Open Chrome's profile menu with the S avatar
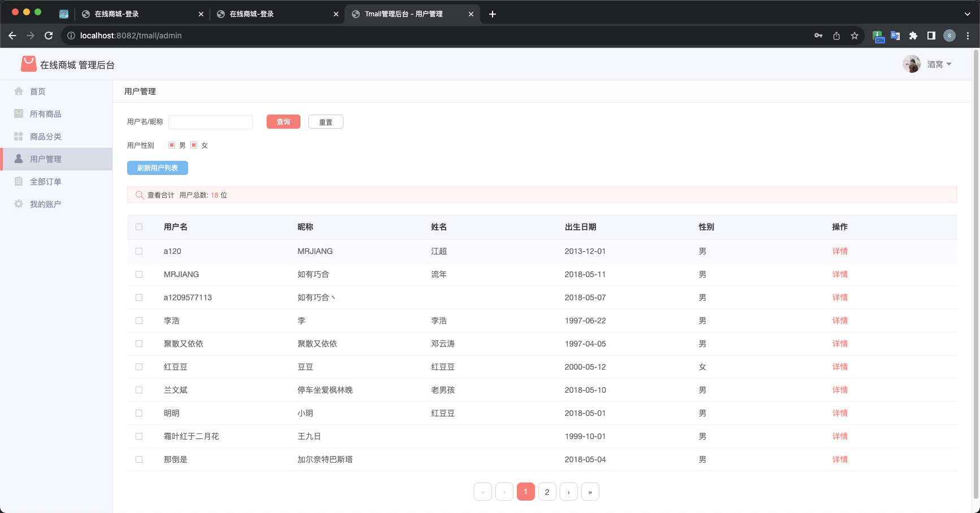The image size is (980, 513). click(949, 35)
